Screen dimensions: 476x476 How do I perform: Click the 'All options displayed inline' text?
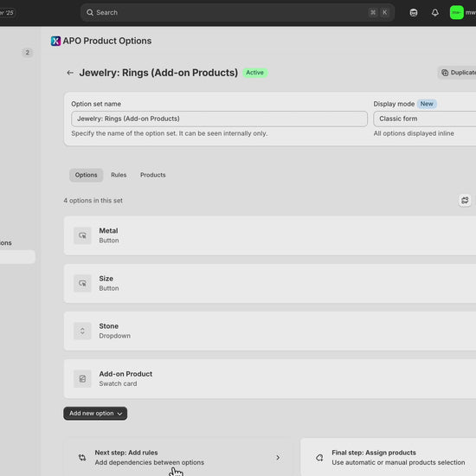tap(414, 133)
